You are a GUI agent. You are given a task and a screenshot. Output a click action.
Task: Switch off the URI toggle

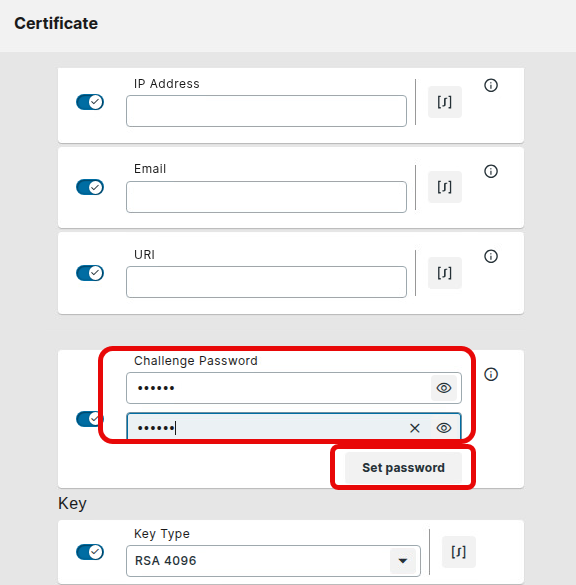pos(90,273)
